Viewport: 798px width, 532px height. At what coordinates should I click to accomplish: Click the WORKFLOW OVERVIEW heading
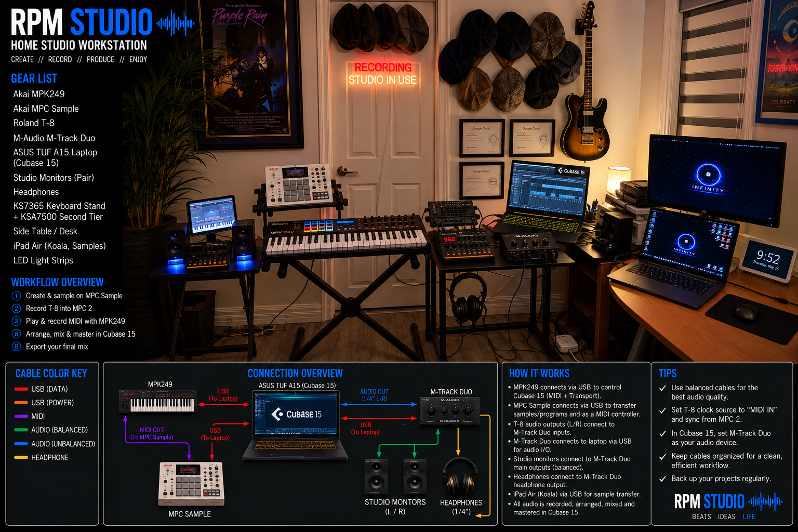click(x=58, y=282)
